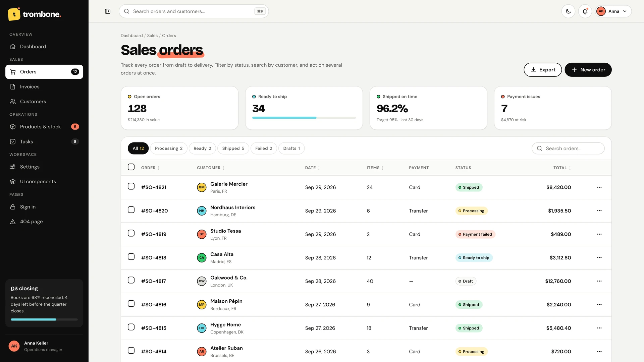This screenshot has width=644, height=362.
Task: Focus the Search orders and customers field
Action: 194,11
